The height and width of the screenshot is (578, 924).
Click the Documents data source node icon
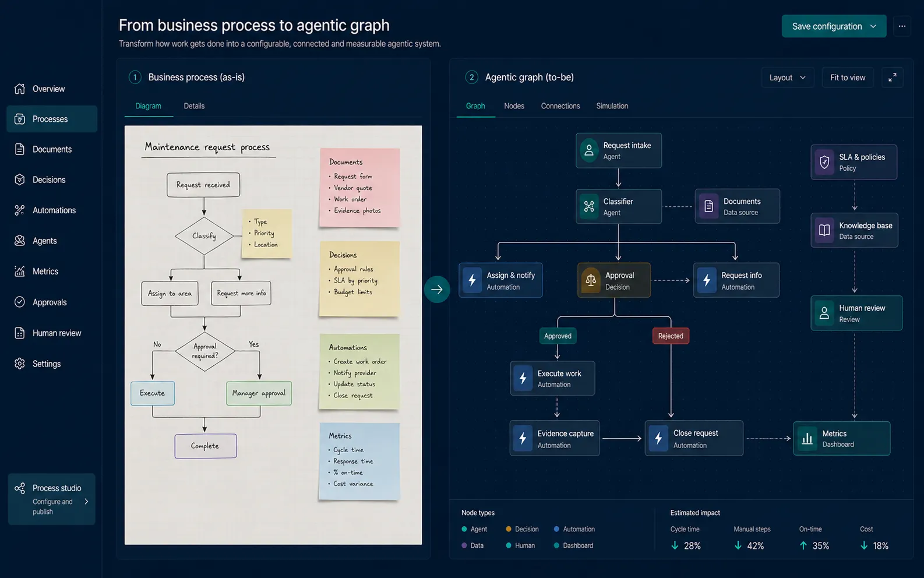[x=708, y=206]
